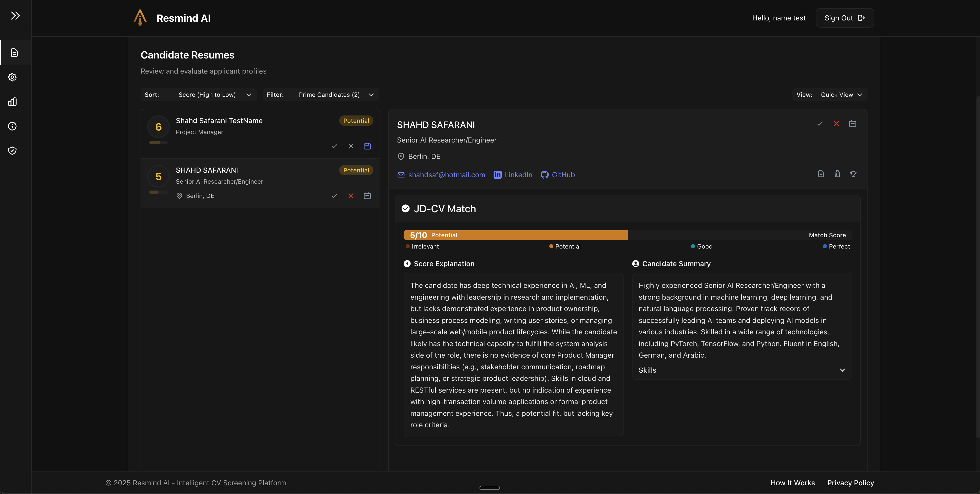
Task: Download resume file icon in detail panel
Action: click(821, 174)
